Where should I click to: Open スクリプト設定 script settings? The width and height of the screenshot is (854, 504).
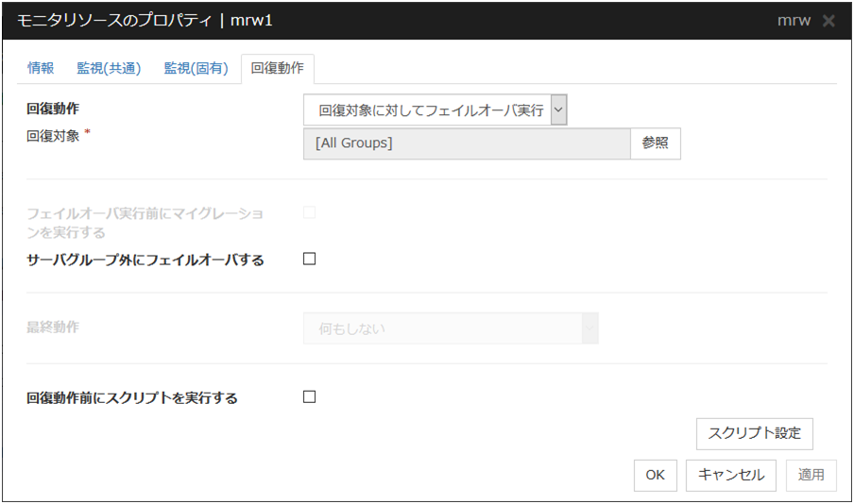(x=754, y=433)
